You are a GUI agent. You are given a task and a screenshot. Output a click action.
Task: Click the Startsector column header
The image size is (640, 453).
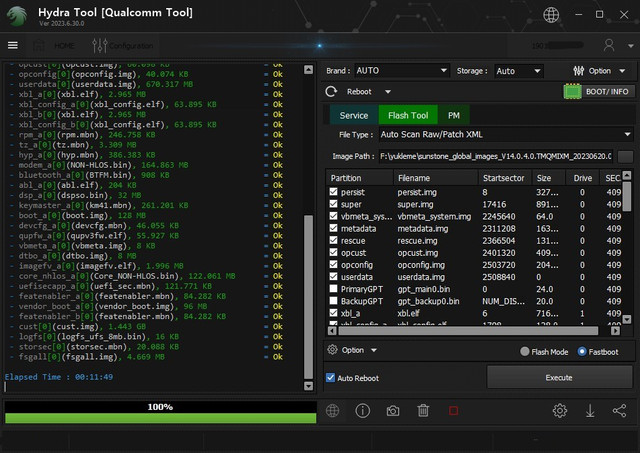504,178
